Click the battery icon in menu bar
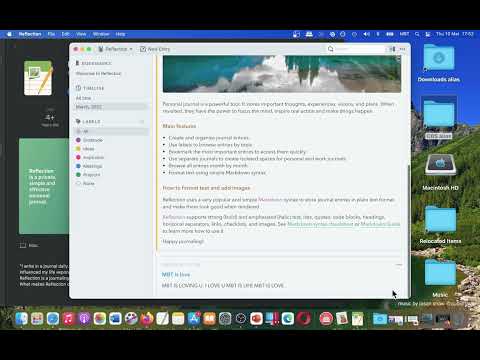This screenshot has width=480, height=360. (x=390, y=34)
